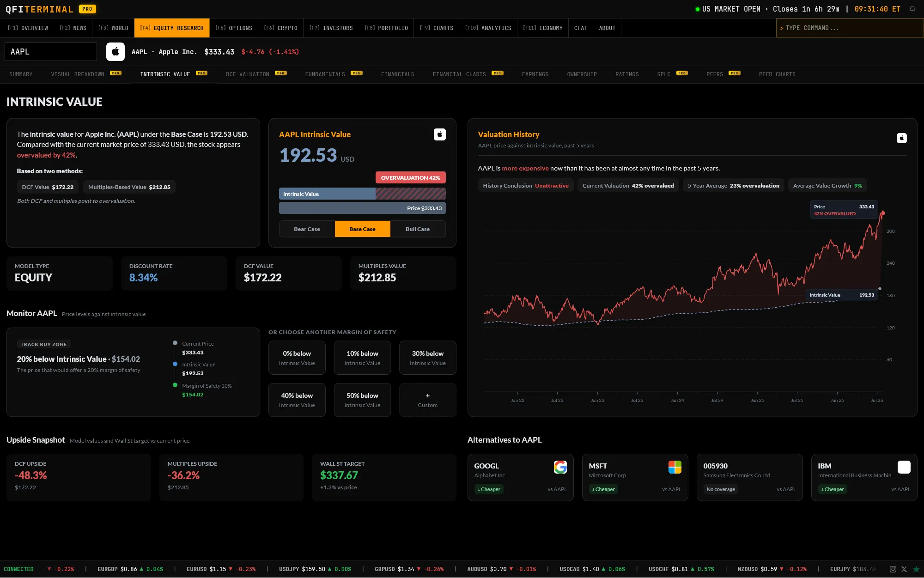Switch to the Visual Breakdown sub-tab
Image resolution: width=924 pixels, height=578 pixels.
[x=86, y=74]
